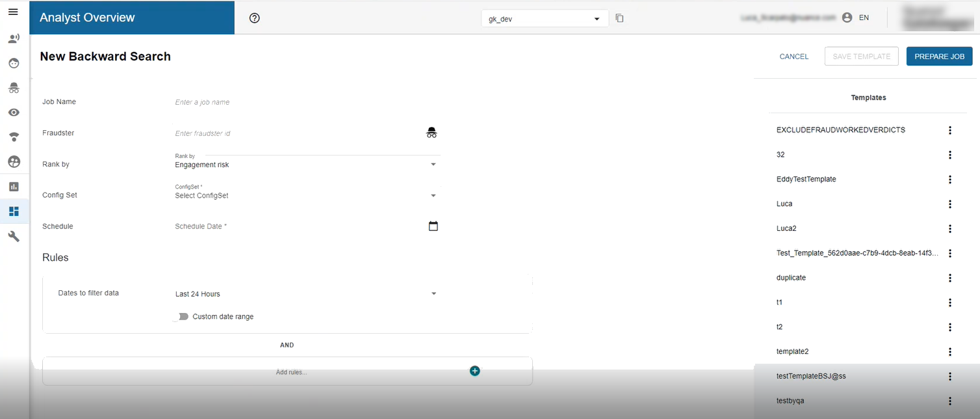Viewport: 980px width, 419px height.
Task: Open three-dot menu for testTemplateBSJ@ss
Action: point(950,377)
